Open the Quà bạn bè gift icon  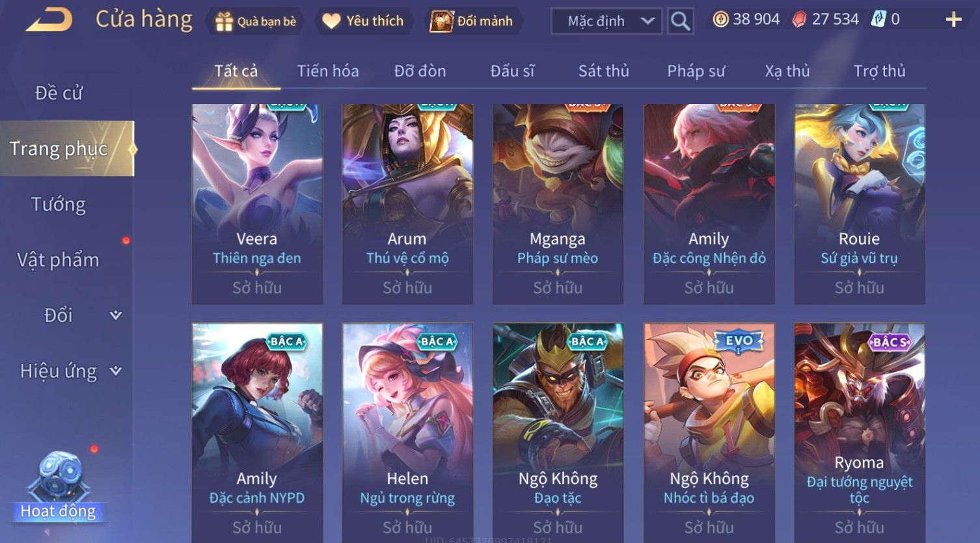click(x=224, y=21)
